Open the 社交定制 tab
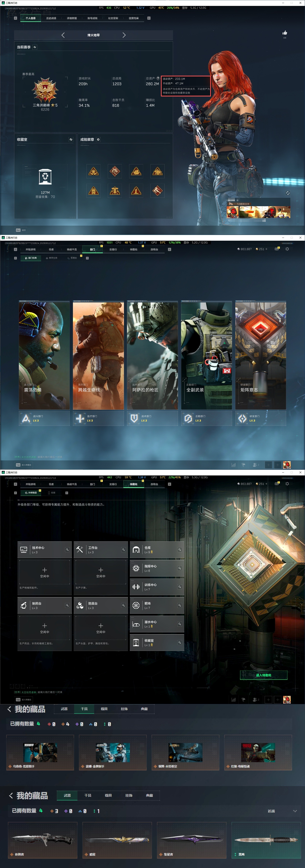This screenshot has width=305, height=868. click(113, 18)
